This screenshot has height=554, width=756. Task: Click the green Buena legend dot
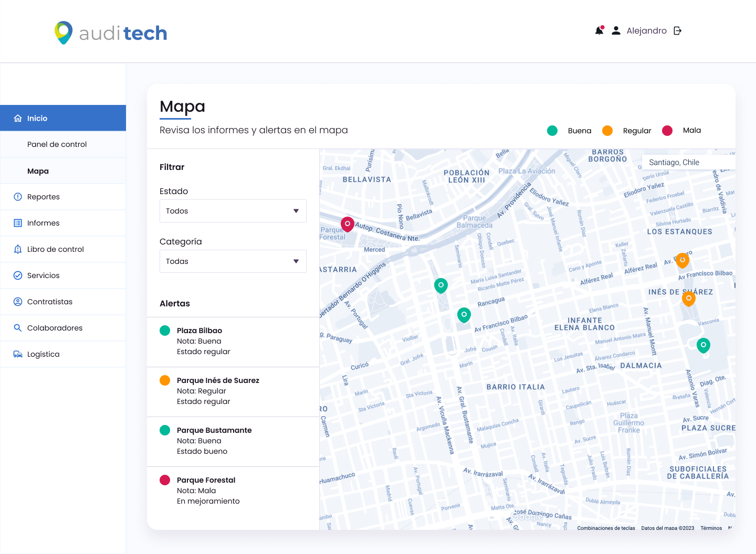point(552,131)
